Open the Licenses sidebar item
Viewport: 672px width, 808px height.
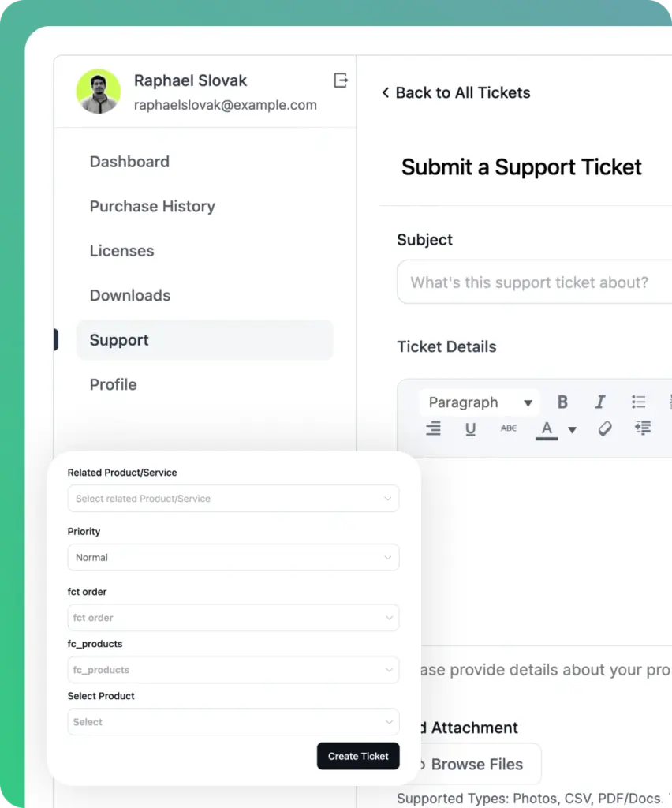click(121, 250)
